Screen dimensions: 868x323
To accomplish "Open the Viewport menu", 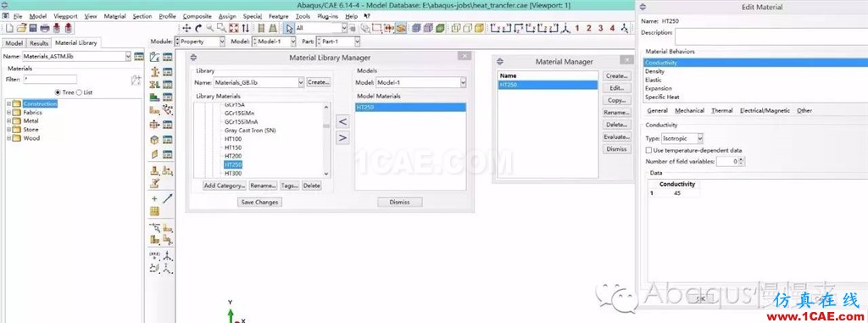I will click(x=66, y=16).
